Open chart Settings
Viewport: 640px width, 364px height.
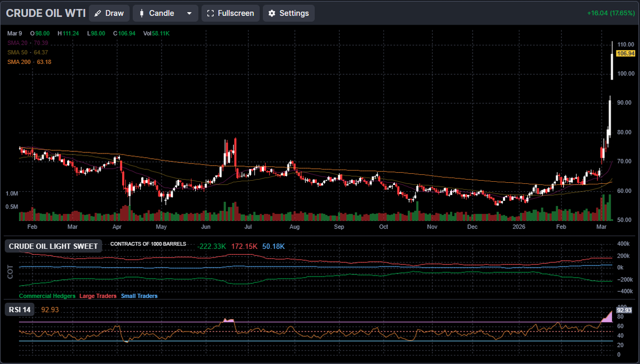pos(289,13)
